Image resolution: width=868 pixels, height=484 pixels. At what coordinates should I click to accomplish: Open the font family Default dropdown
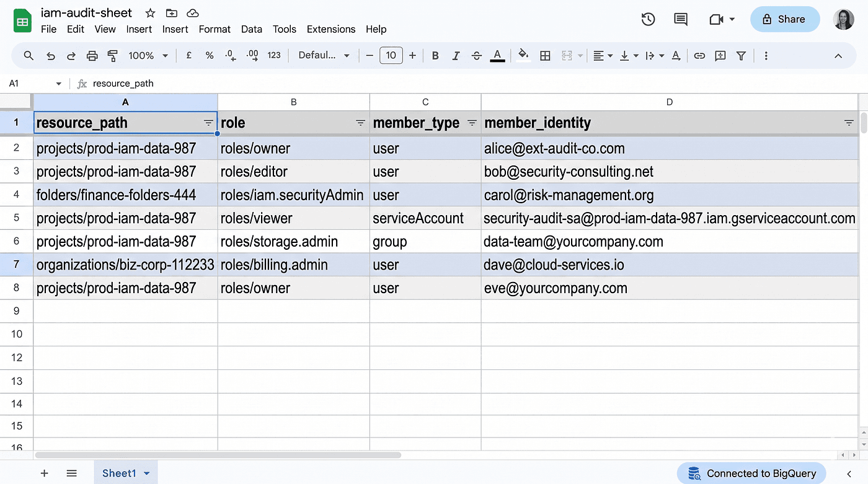[x=324, y=56]
